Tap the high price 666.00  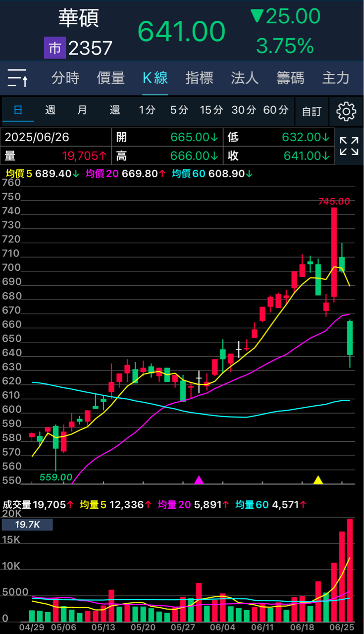pyautogui.click(x=194, y=156)
